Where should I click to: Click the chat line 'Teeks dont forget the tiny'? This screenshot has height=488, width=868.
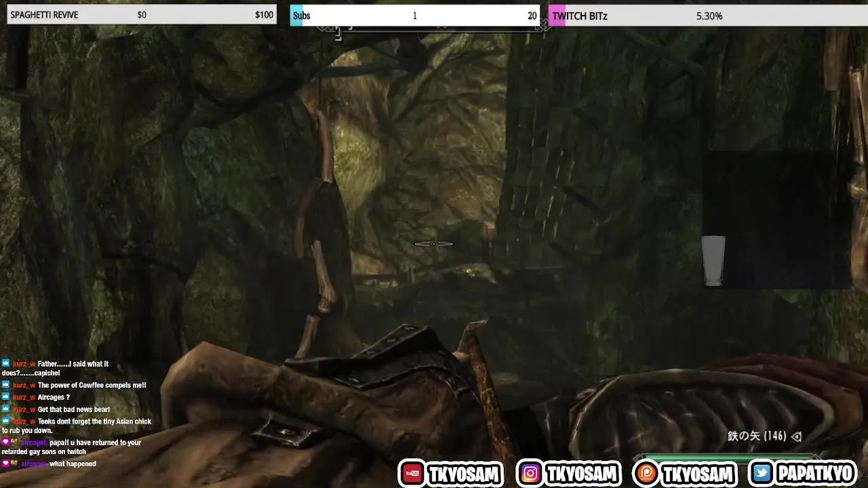coord(94,422)
